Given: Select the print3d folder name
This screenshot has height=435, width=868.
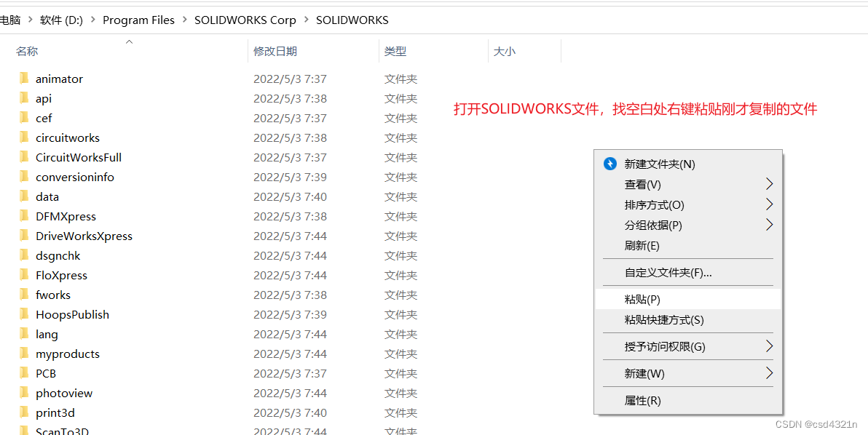Looking at the screenshot, I should click(55, 413).
